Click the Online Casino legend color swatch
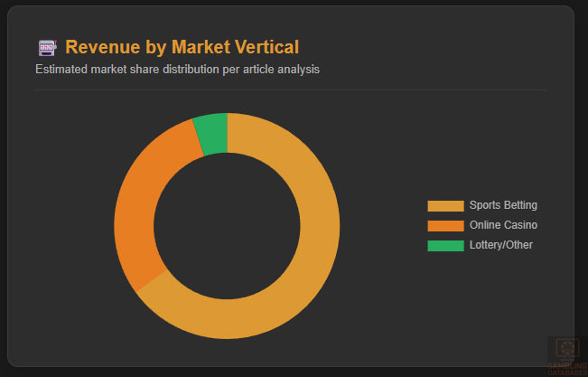 (x=444, y=225)
